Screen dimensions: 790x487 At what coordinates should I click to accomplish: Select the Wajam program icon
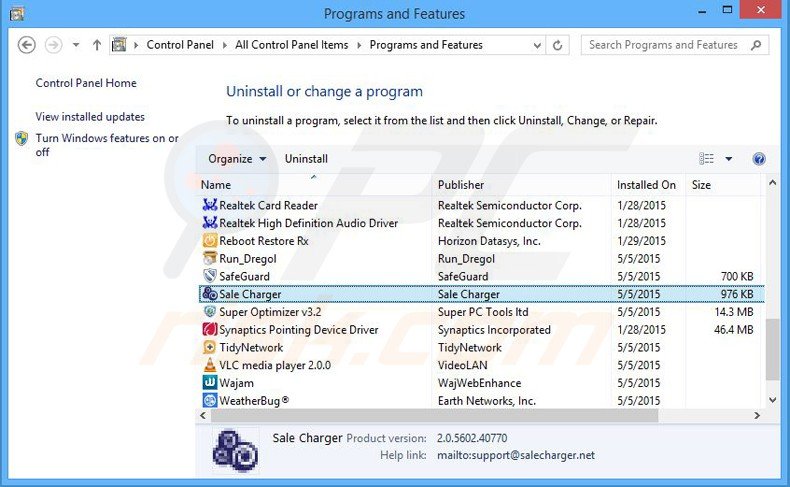click(x=210, y=383)
